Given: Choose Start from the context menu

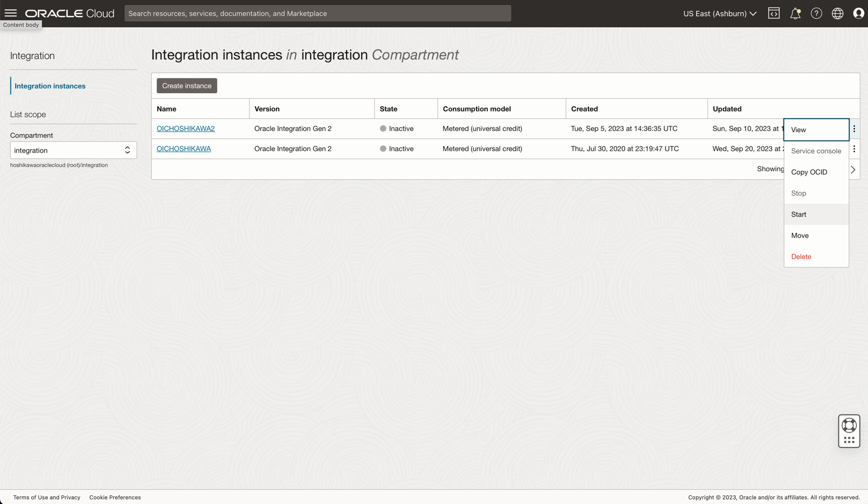Looking at the screenshot, I should tap(798, 214).
